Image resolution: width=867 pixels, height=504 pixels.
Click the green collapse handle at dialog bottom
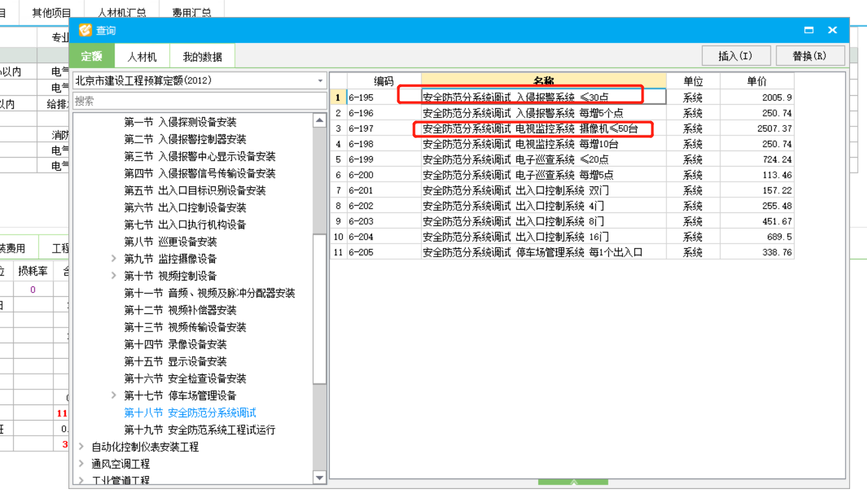pyautogui.click(x=573, y=483)
